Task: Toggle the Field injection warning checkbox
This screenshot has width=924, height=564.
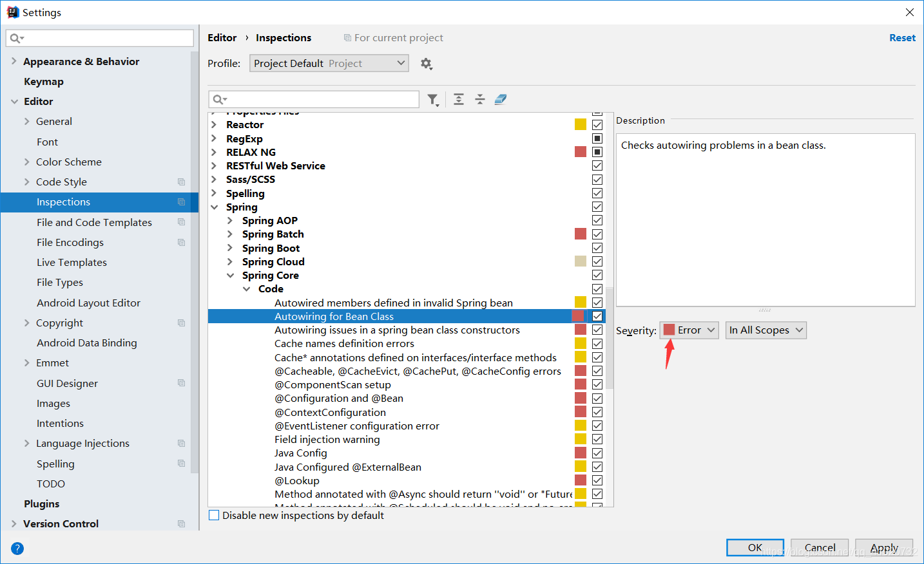Action: coord(597,439)
